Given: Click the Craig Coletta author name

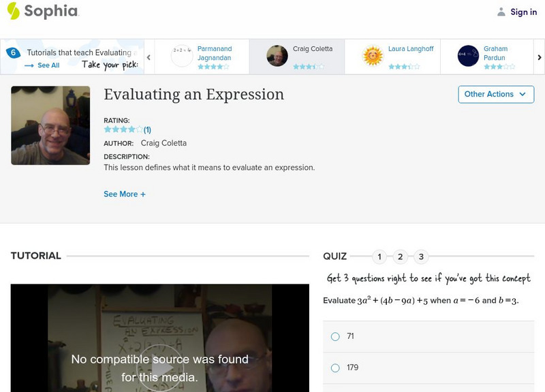Looking at the screenshot, I should (x=163, y=143).
